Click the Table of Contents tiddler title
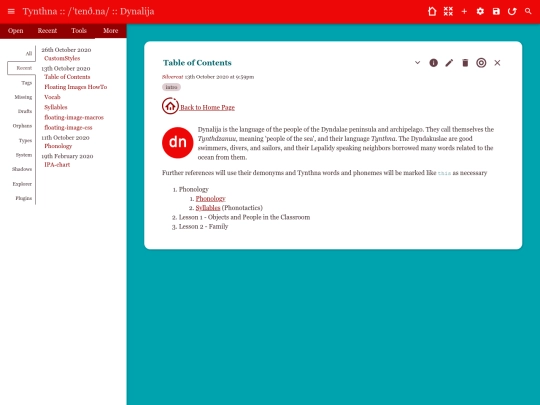The width and height of the screenshot is (540, 405). point(197,63)
